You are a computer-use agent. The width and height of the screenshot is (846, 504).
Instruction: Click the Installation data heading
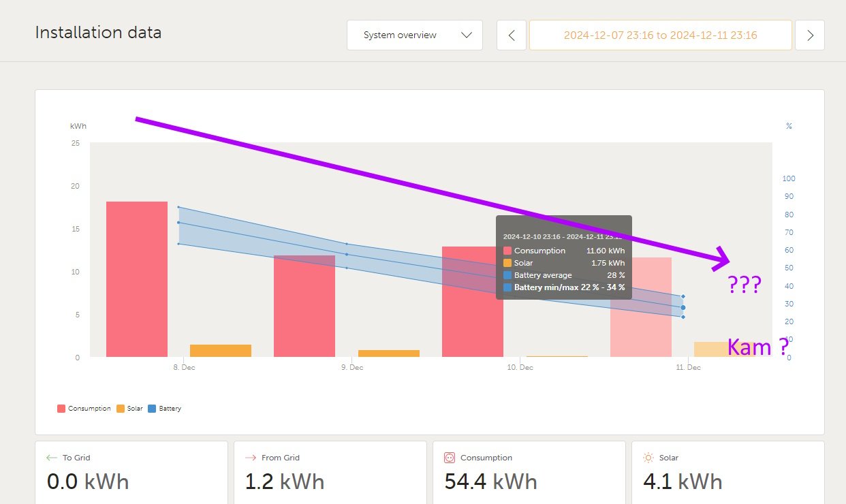(98, 32)
